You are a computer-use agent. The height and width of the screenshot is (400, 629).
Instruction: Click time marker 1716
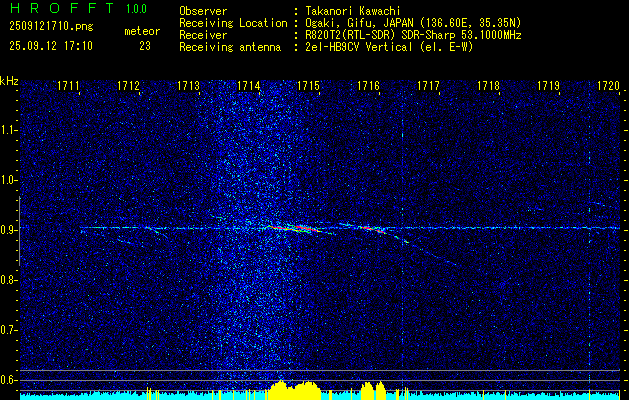click(x=368, y=86)
